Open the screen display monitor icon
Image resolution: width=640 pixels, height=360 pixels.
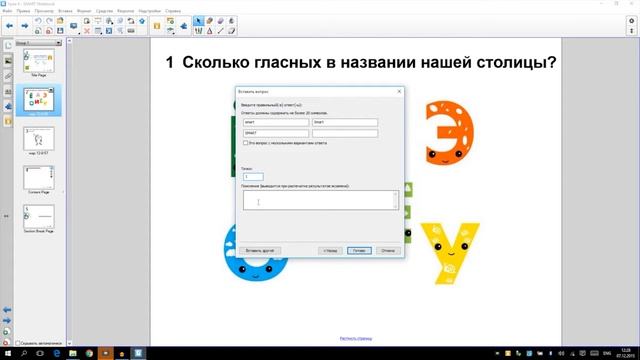[73, 26]
